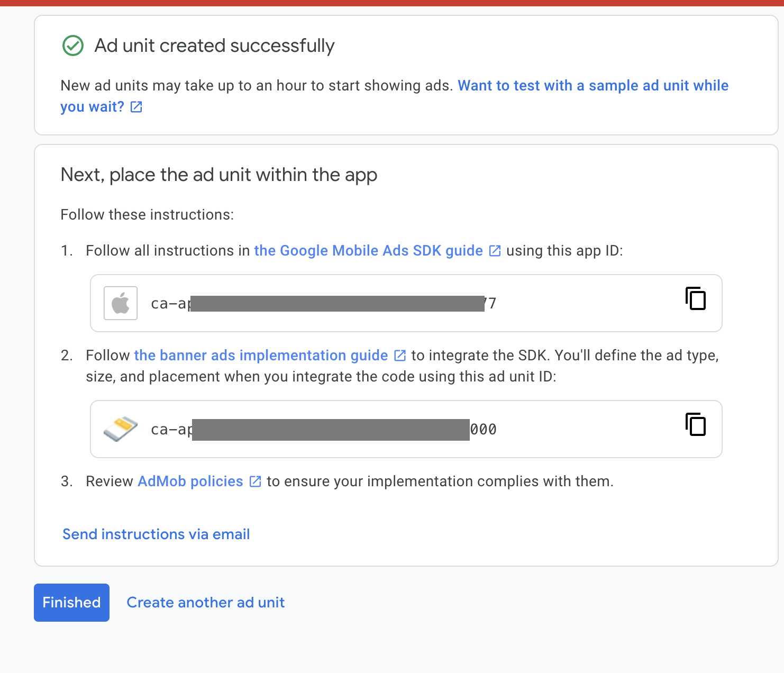Create another ad unit
This screenshot has width=784, height=673.
pyautogui.click(x=206, y=603)
